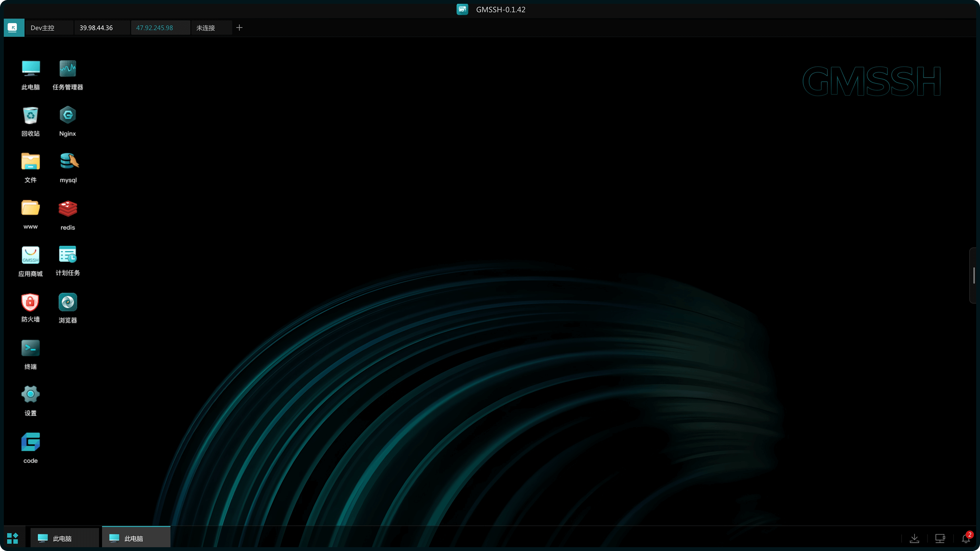The height and width of the screenshot is (551, 980).
Task: Select the 47.92.245.98 connection tab
Action: [x=155, y=27]
